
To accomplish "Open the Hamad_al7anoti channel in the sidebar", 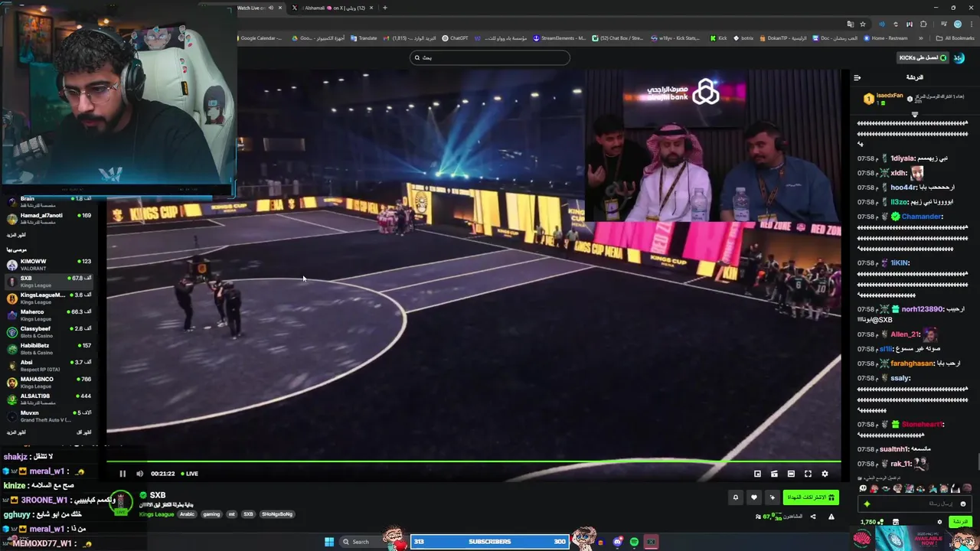I will [x=47, y=219].
